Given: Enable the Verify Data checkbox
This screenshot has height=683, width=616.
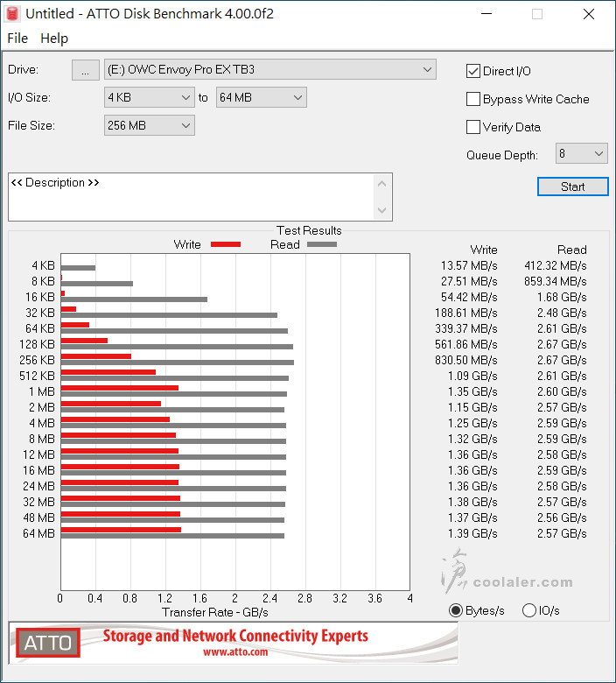Looking at the screenshot, I should (472, 127).
